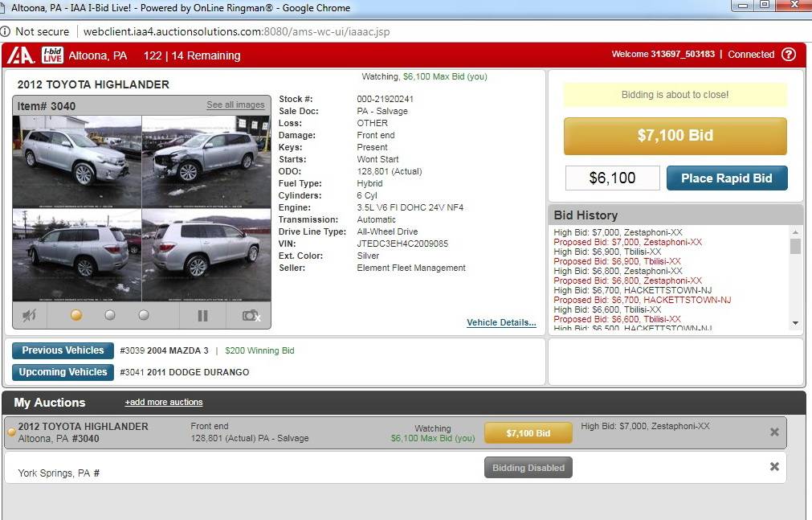812x520 pixels.
Task: Click the +add more auctions link
Action: [164, 402]
